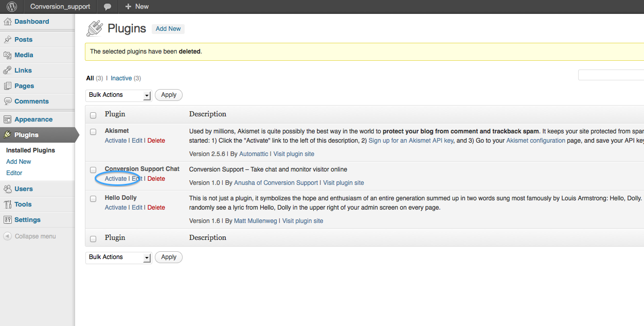The image size is (644, 326).
Task: Select all plugins with header checkbox
Action: click(93, 115)
